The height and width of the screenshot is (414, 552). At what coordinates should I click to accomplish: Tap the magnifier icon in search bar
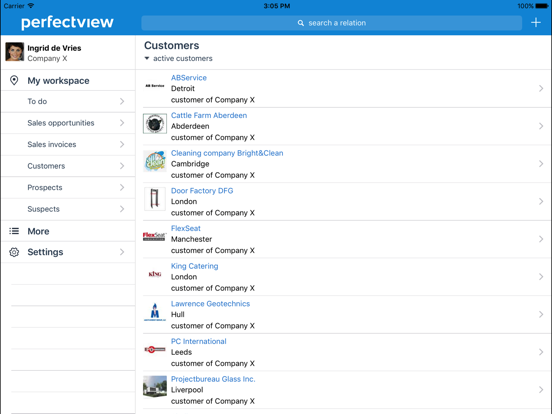coord(301,23)
